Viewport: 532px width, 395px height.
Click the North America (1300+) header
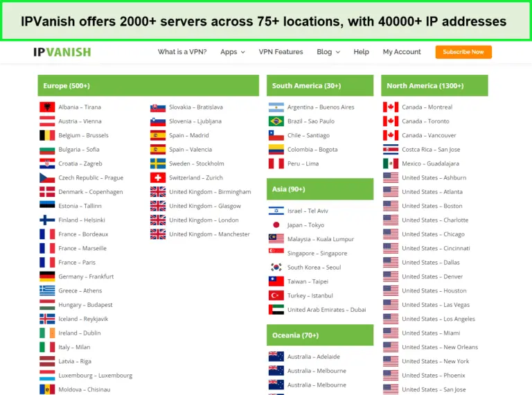(x=434, y=85)
